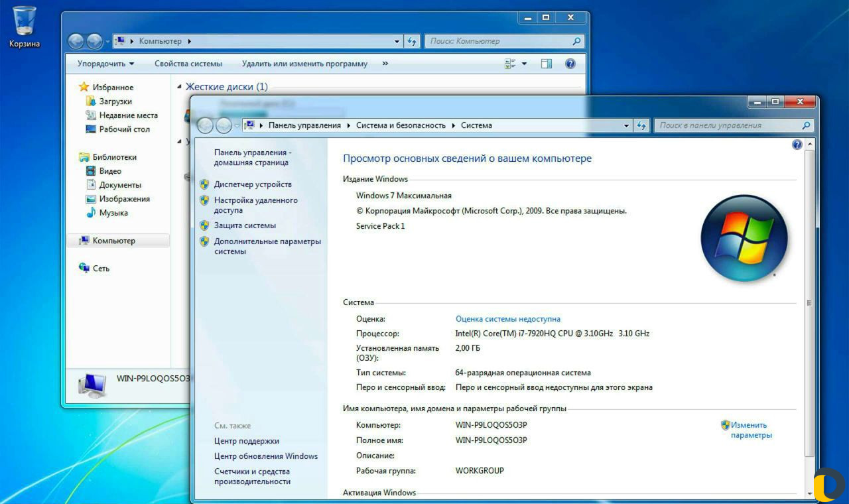Open Упорядочить dropdown menu
The height and width of the screenshot is (504, 849).
click(x=105, y=64)
